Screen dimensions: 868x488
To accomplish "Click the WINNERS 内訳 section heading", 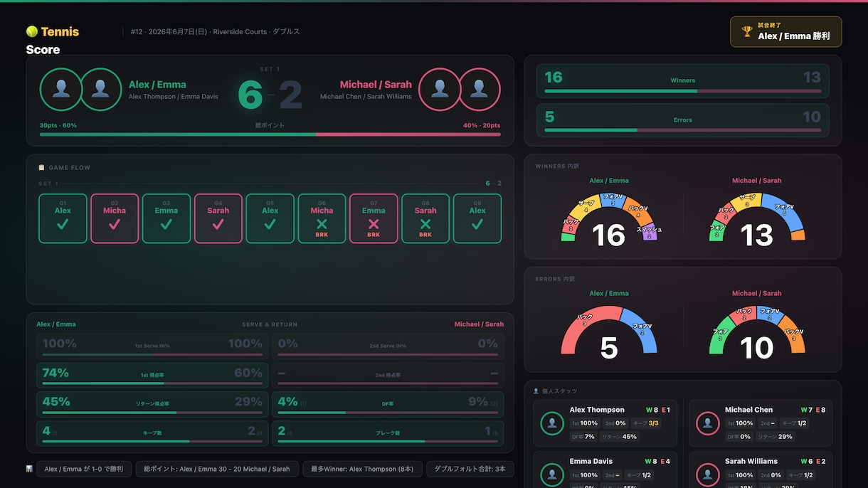I will click(557, 166).
